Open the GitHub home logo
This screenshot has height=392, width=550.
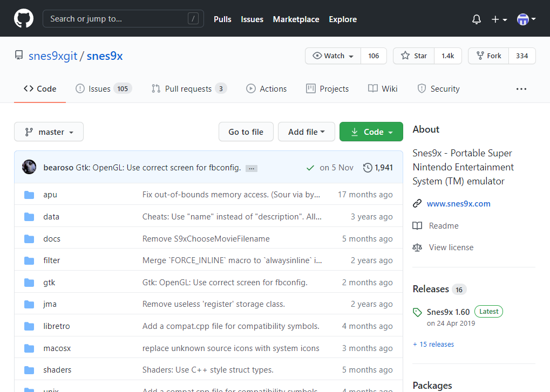(24, 18)
